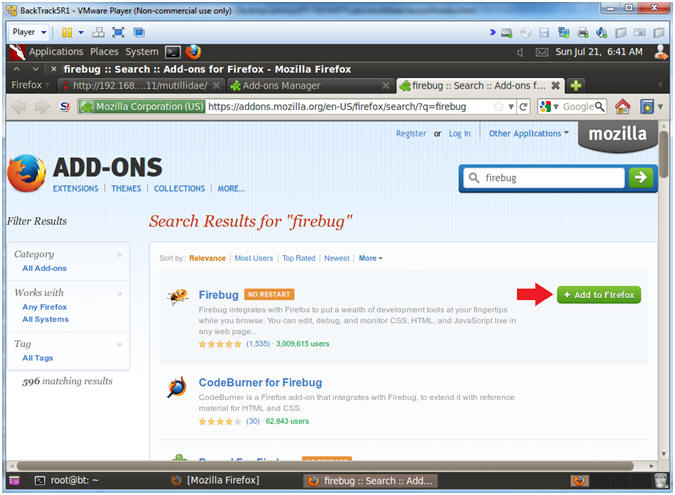Click the VMware CD/DVD device icon
Viewport: 675px width, 495px height.
click(525, 33)
